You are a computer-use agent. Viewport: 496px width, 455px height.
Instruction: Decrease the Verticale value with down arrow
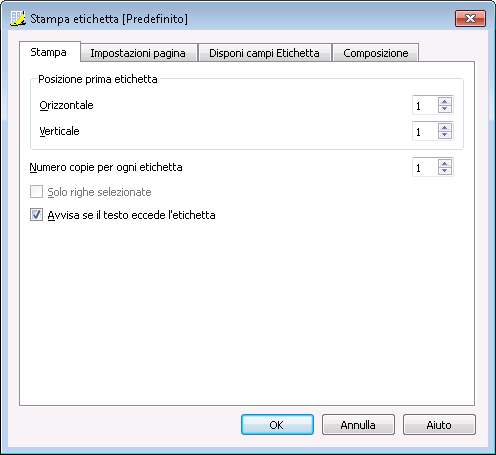(445, 135)
